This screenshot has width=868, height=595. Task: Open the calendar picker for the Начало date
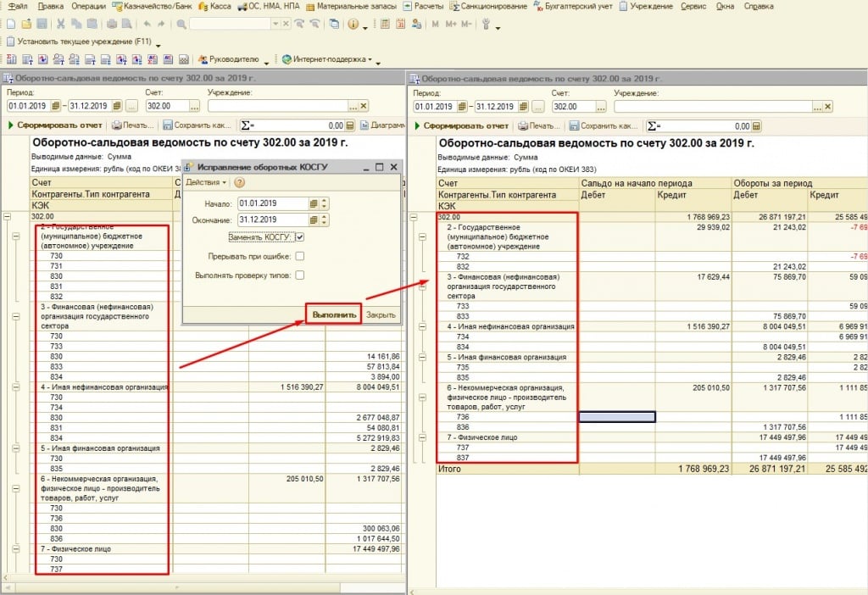click(314, 203)
